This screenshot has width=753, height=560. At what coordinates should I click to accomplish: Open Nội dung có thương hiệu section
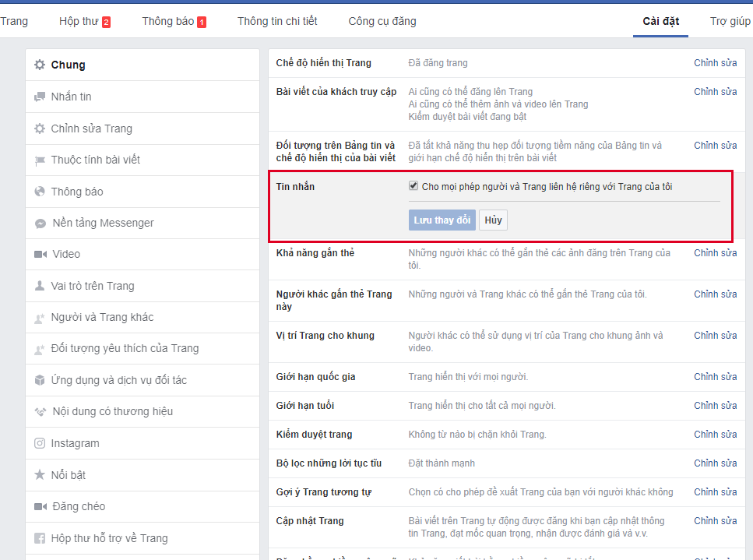(143, 411)
